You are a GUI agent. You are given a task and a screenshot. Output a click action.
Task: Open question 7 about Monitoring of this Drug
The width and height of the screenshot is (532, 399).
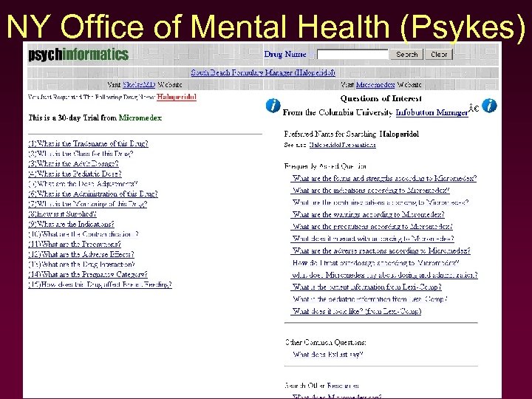pyautogui.click(x=88, y=204)
